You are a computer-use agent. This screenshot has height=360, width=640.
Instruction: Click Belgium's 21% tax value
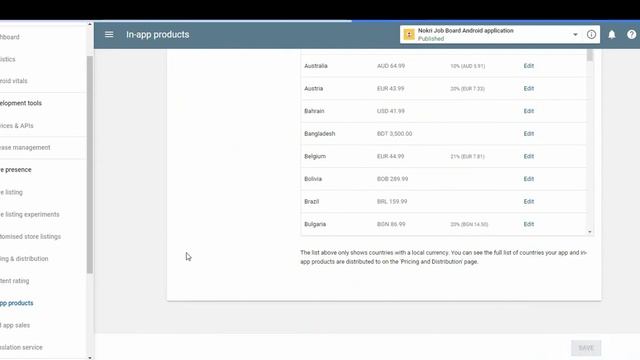467,156
